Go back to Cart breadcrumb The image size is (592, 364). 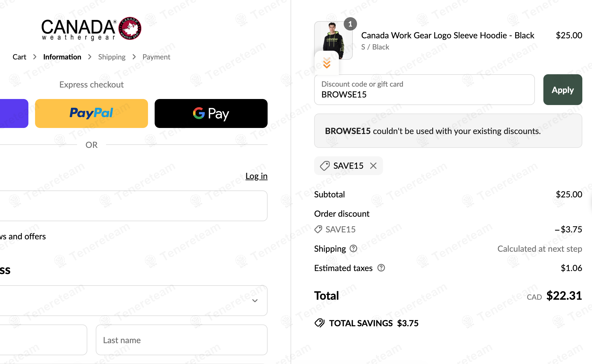tap(19, 57)
